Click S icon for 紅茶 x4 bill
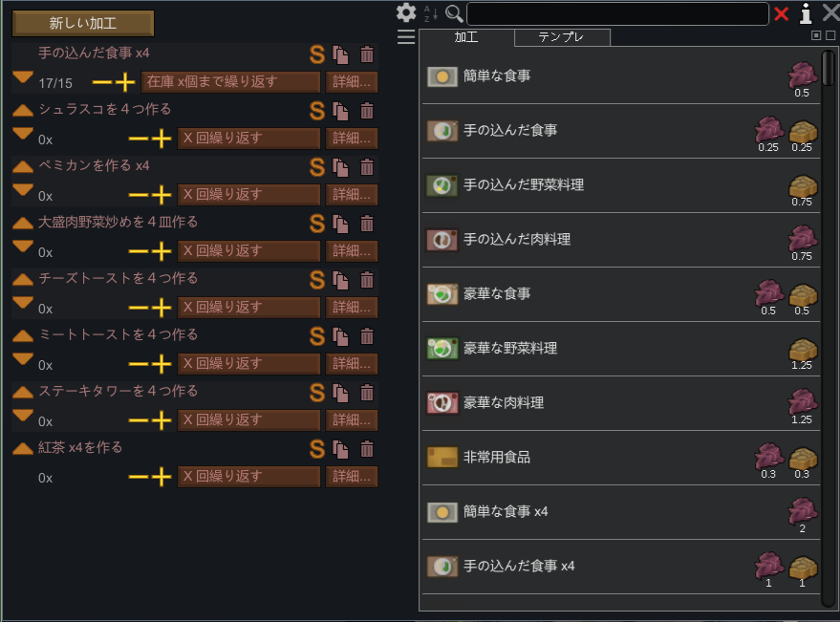 coord(317,449)
